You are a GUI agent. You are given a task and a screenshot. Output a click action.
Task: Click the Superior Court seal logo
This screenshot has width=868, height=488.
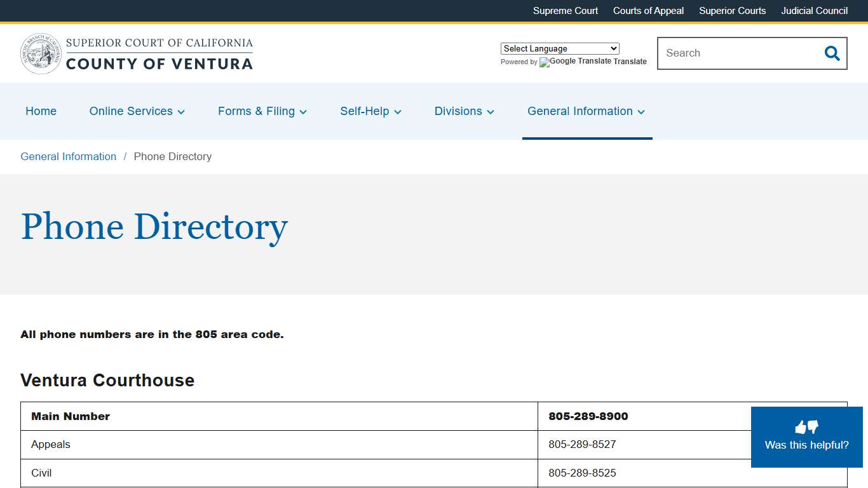coord(41,53)
